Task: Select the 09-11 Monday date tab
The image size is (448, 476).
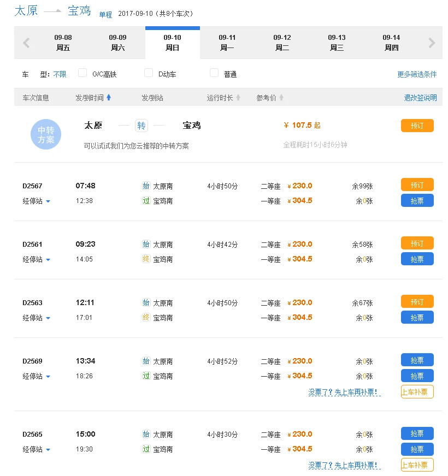Action: pyautogui.click(x=227, y=43)
